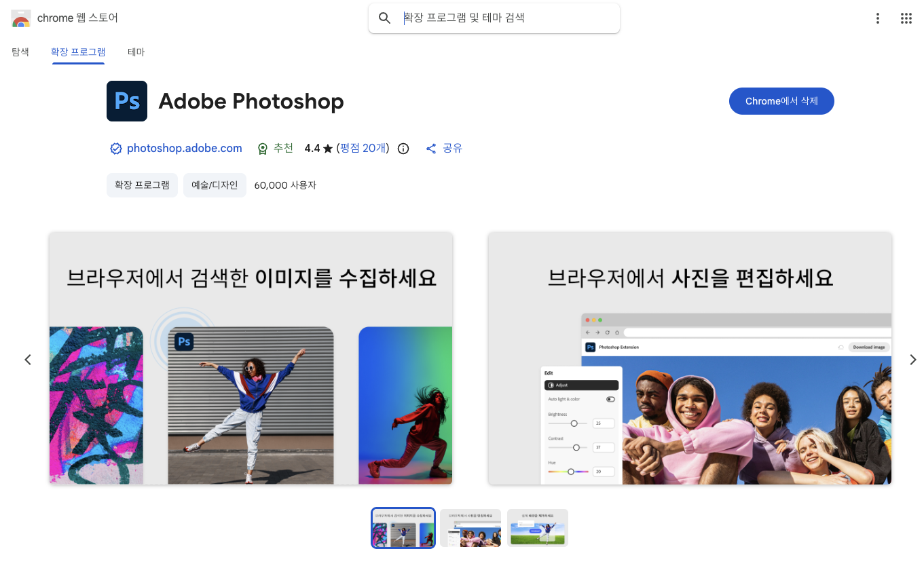The height and width of the screenshot is (570, 924).
Task: Select the third carousel thumbnail
Action: pos(538,528)
